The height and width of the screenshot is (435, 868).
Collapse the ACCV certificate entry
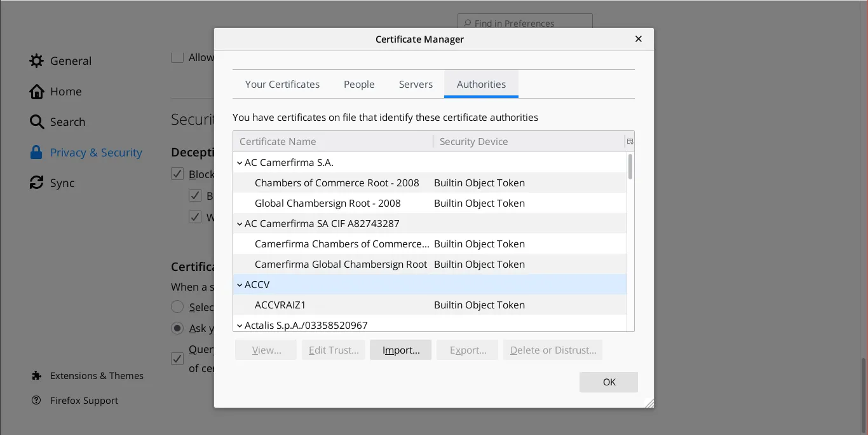pyautogui.click(x=240, y=284)
